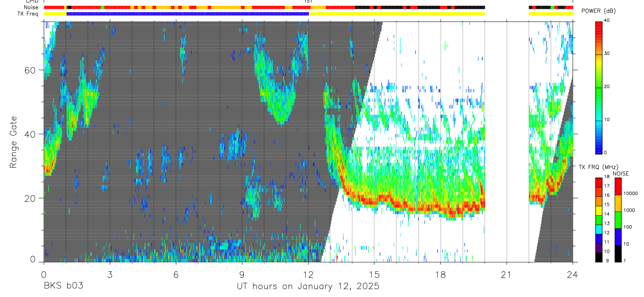Click the 'UT hours on January 12, 2025' axis title

tap(307, 287)
